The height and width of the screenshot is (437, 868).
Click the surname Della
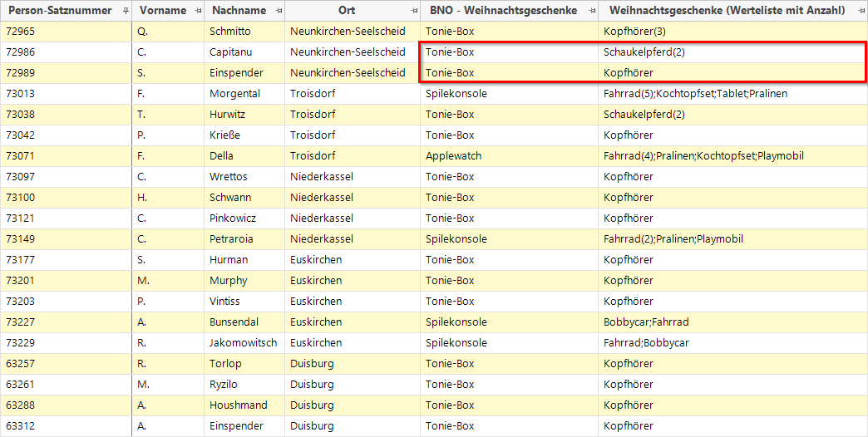pyautogui.click(x=221, y=156)
